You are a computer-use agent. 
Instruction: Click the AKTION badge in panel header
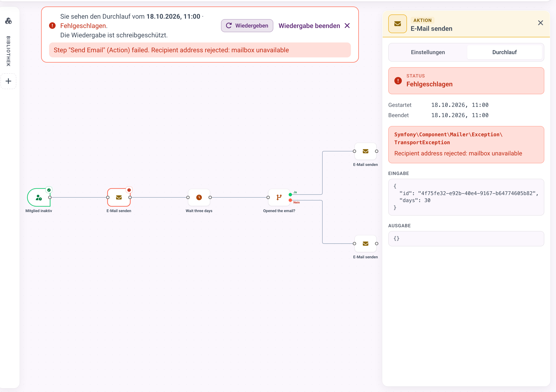422,20
